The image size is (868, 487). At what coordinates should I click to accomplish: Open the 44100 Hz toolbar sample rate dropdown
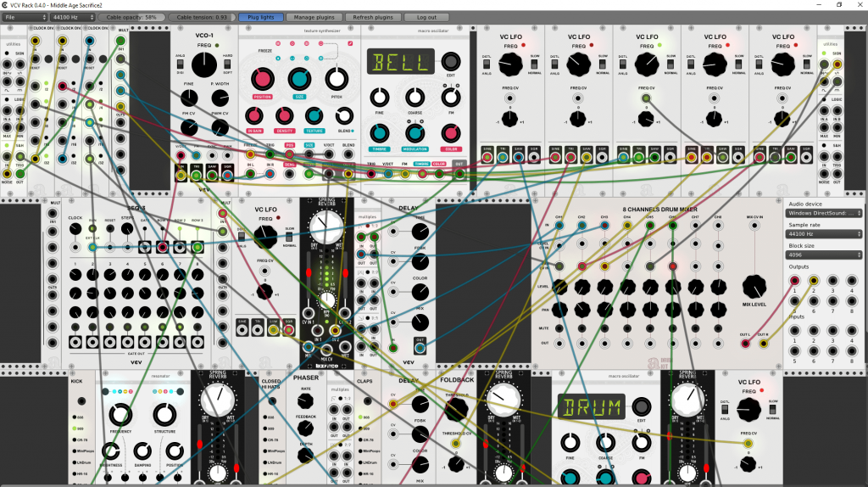pyautogui.click(x=73, y=17)
